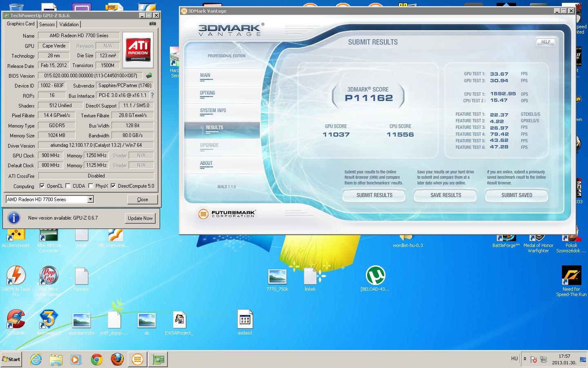Open the media player taskbar icon
This screenshot has width=588, height=368.
click(x=76, y=359)
